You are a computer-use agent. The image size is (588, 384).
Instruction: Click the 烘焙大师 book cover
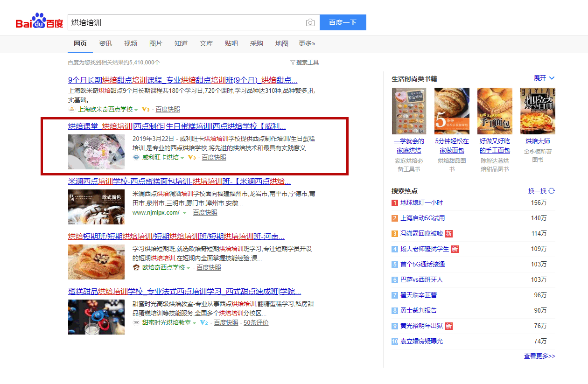(x=538, y=112)
